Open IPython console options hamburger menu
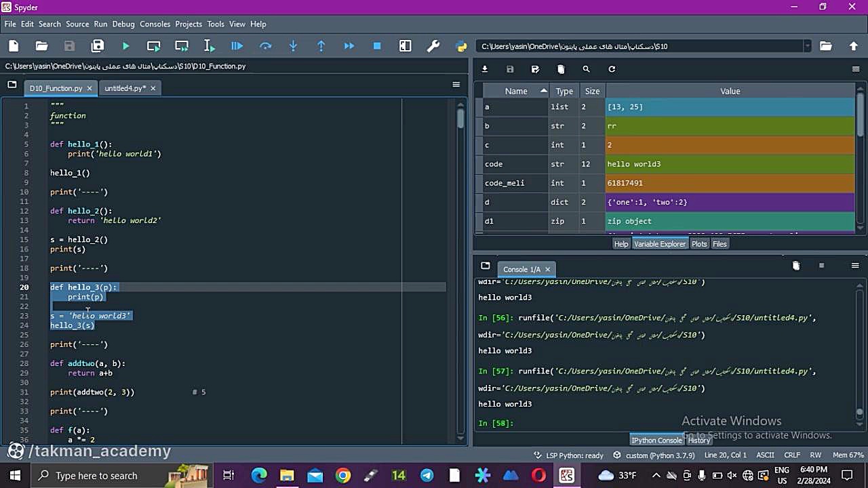 [x=855, y=266]
